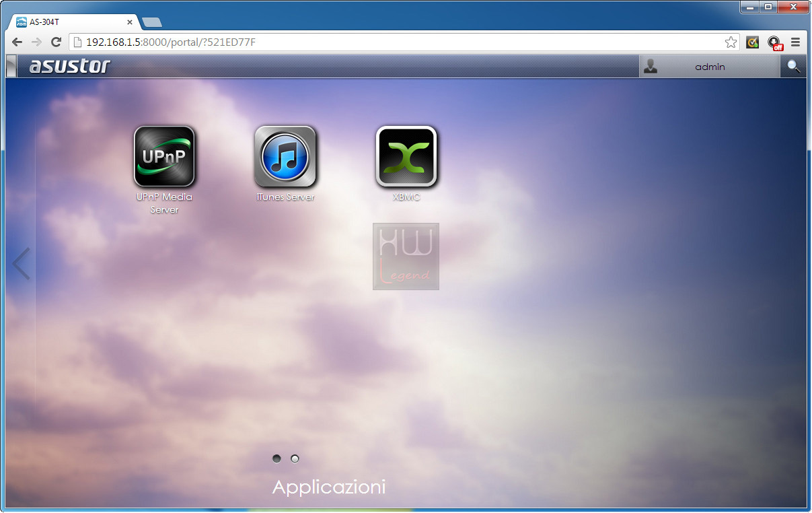812x513 pixels.
Task: Select the second pagination dot
Action: click(x=295, y=458)
